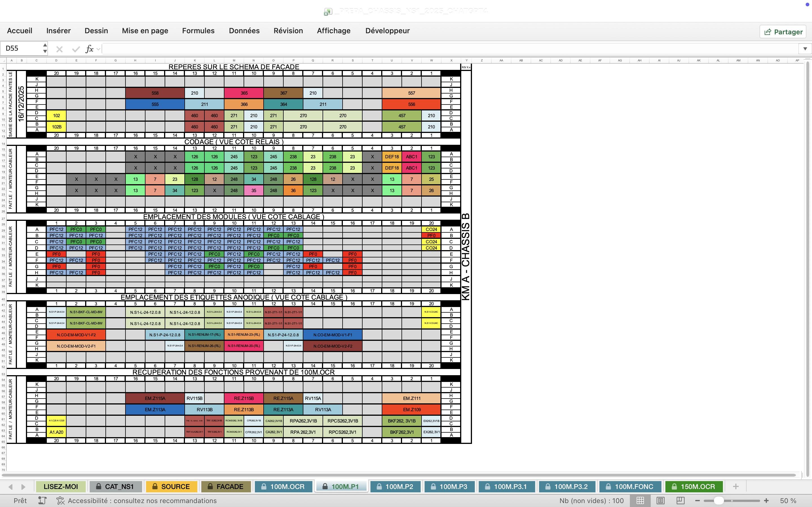Click the cancel entry X icon

(59, 49)
